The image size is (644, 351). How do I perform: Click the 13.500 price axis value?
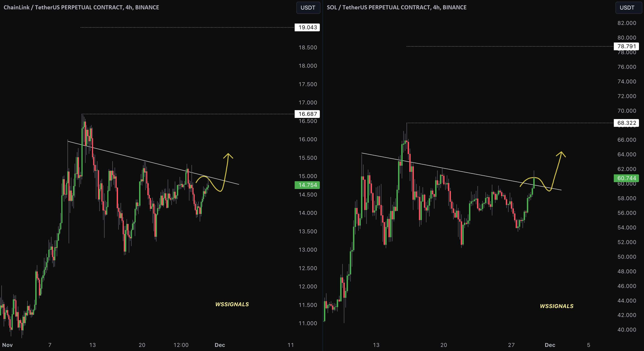point(308,231)
